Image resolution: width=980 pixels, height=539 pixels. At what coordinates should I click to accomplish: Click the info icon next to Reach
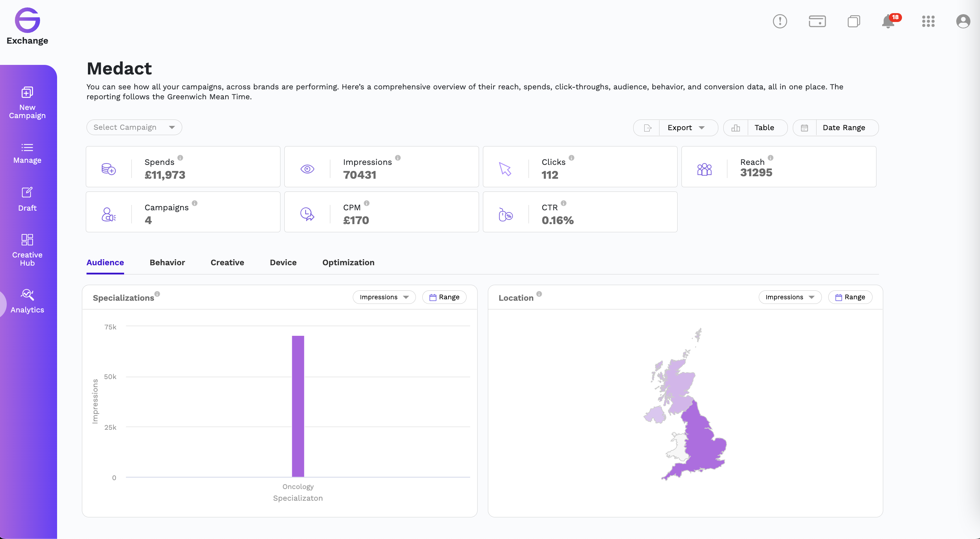click(x=770, y=158)
